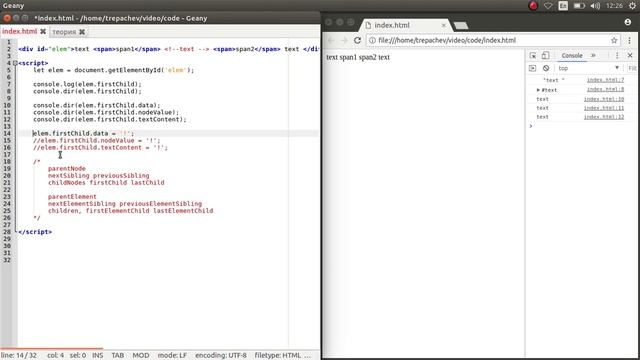Switch to index.html tab in Geany
The image size is (640, 360).
click(20, 31)
